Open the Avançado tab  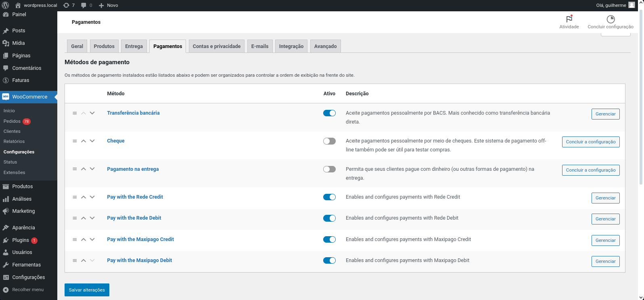point(326,46)
